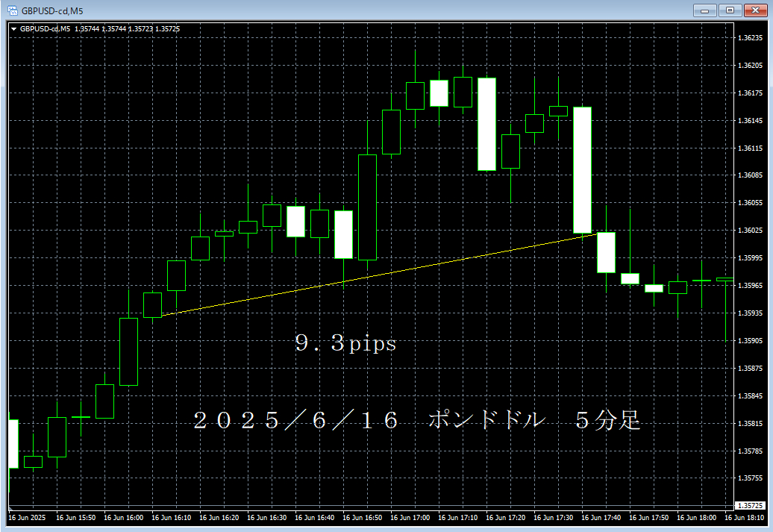The height and width of the screenshot is (532, 773).
Task: Click the 9.3pips text label
Action: (x=345, y=344)
